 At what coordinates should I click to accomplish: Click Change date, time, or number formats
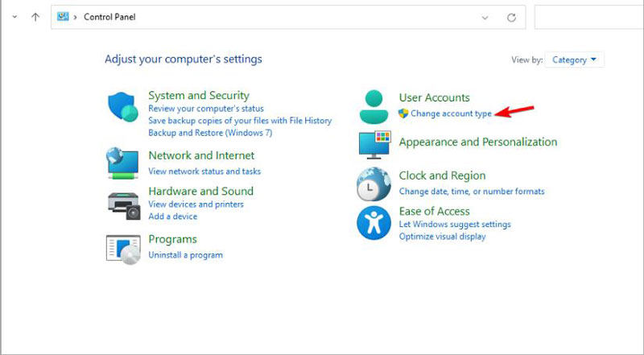coord(472,192)
